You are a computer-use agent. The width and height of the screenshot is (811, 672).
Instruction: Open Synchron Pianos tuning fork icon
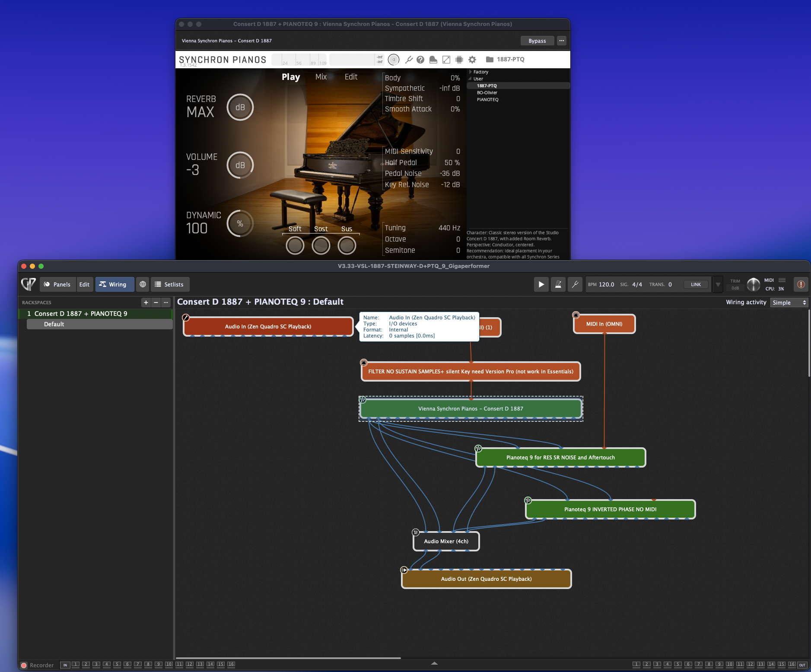[x=409, y=60]
